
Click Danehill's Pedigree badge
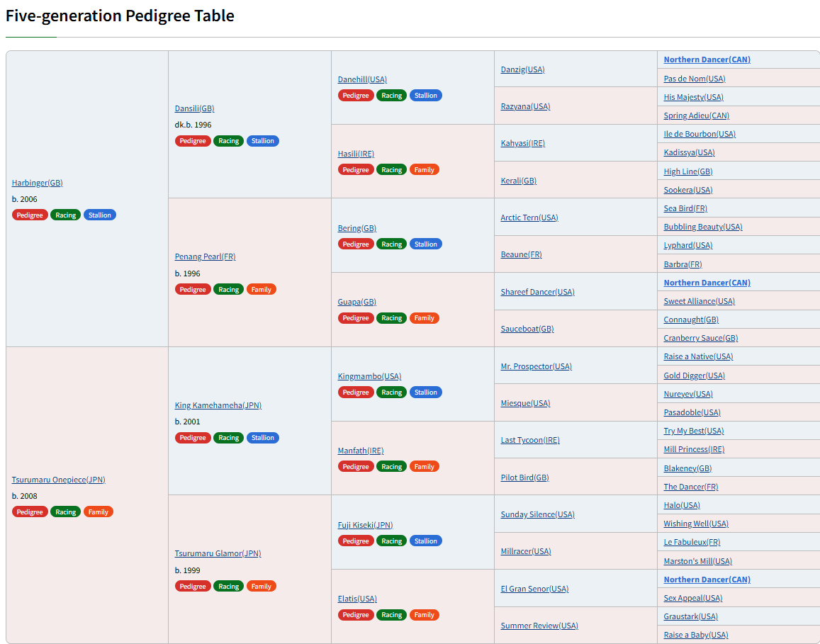click(356, 95)
